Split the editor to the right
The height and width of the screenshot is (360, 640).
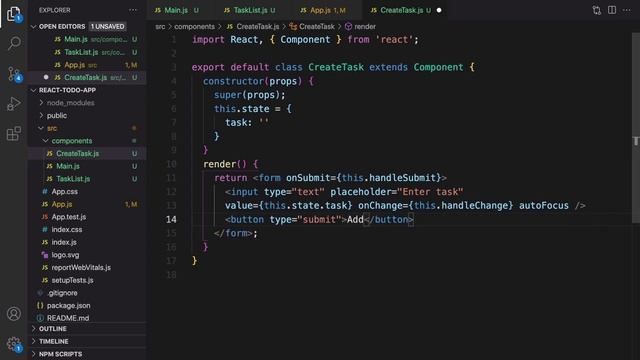[x=611, y=10]
